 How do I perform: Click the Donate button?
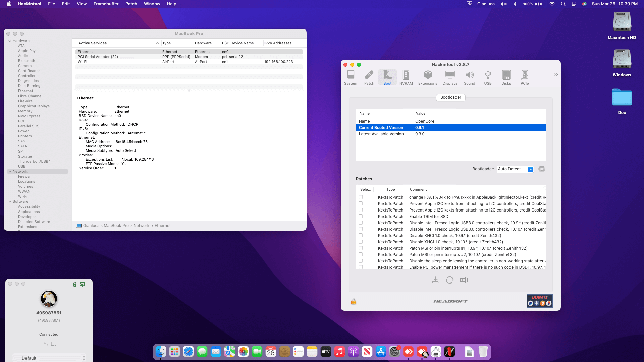coord(539,301)
